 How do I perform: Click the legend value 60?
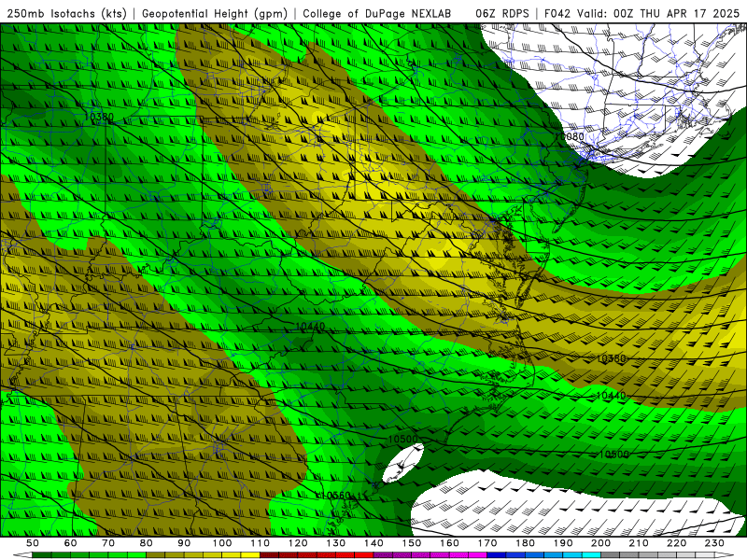[x=71, y=543]
